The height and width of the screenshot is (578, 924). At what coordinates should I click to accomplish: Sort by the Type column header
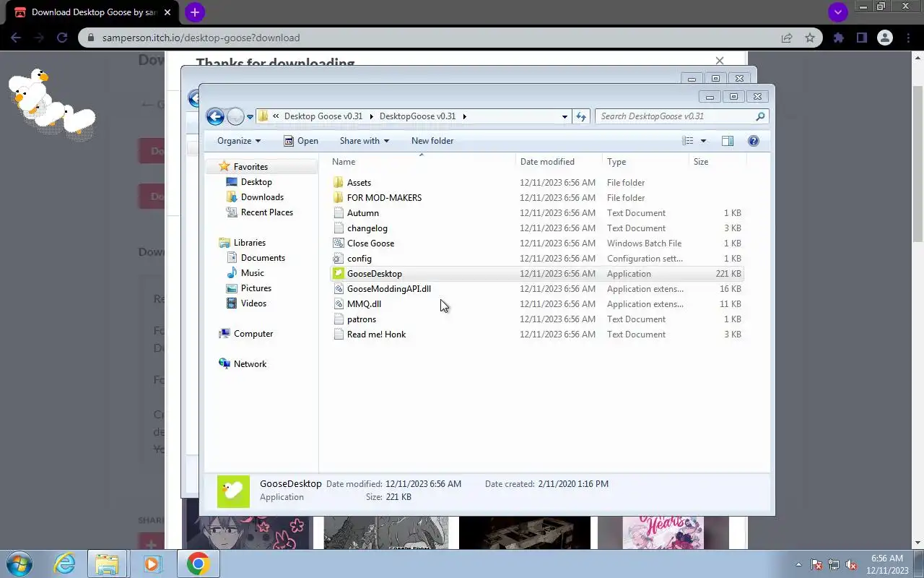(645, 162)
